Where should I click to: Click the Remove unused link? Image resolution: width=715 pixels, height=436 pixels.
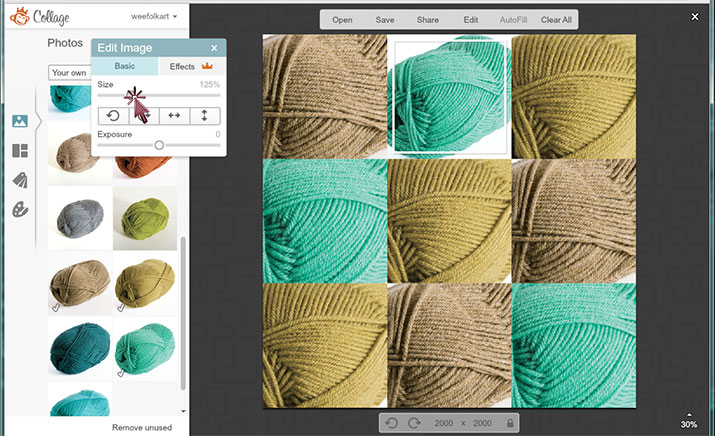[x=142, y=427]
